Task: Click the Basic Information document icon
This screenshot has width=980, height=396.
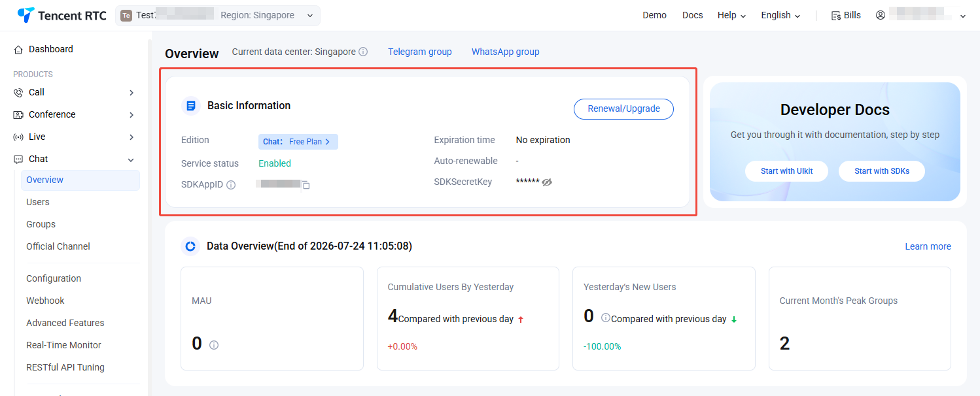Action: [191, 106]
